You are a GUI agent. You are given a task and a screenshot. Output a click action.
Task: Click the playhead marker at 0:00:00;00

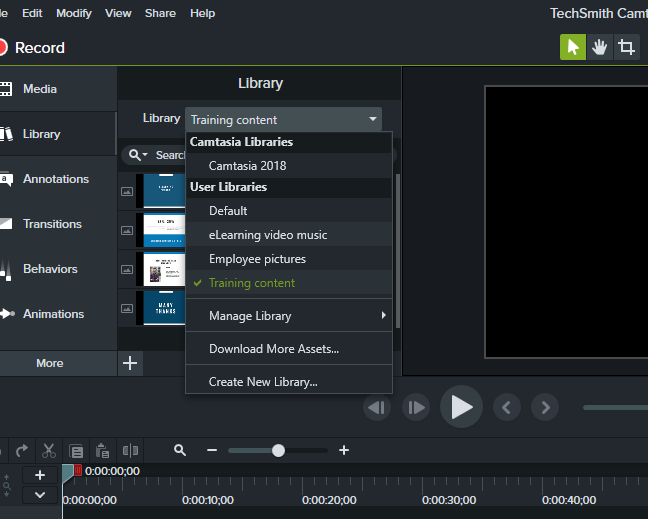pyautogui.click(x=70, y=473)
